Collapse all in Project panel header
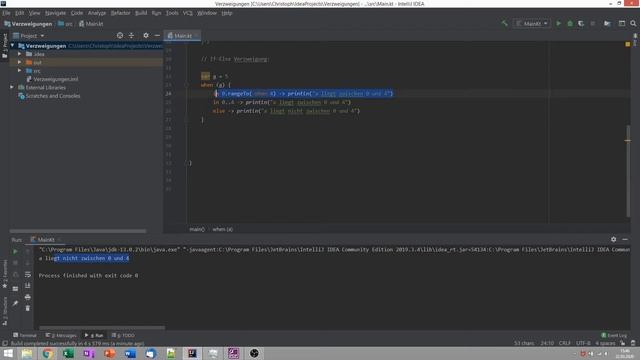Image resolution: width=640 pixels, height=360 pixels. pyautogui.click(x=131, y=36)
